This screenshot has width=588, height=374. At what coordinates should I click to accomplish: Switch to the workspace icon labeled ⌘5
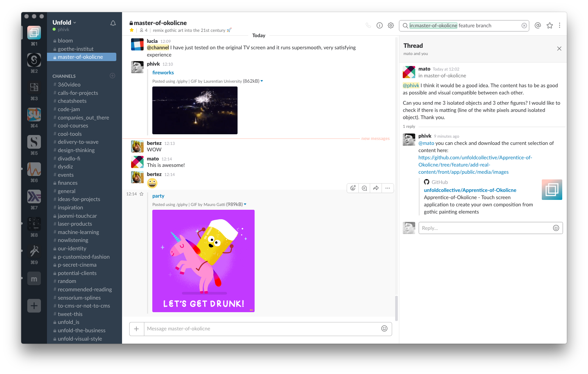coord(34,142)
